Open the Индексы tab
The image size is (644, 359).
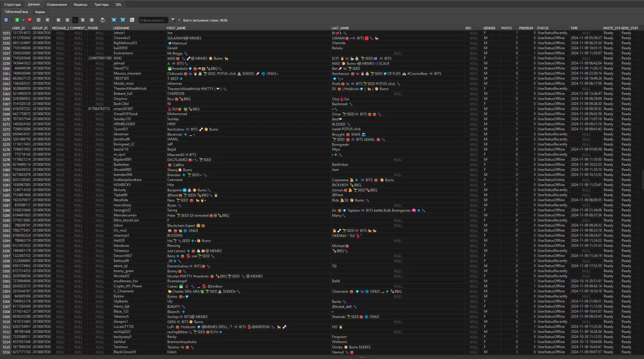click(80, 4)
